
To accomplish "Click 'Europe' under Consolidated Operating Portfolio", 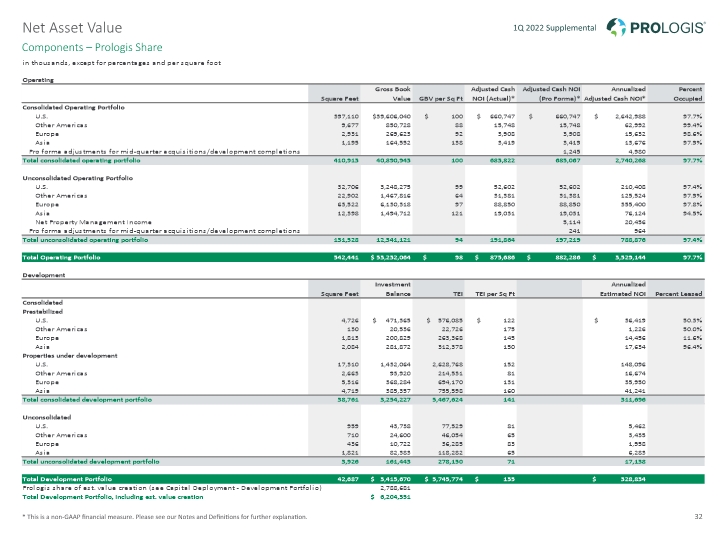I will coord(47,134).
